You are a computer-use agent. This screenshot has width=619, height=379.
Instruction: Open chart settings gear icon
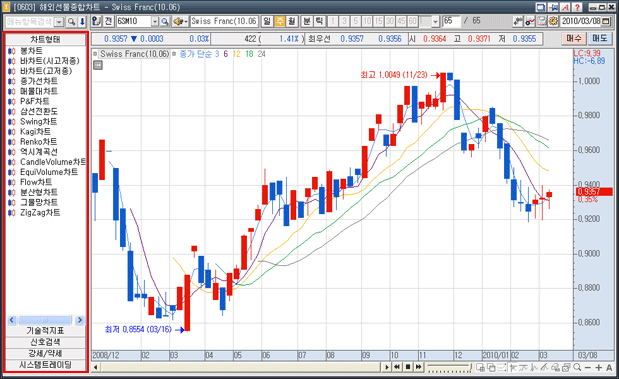(x=553, y=21)
